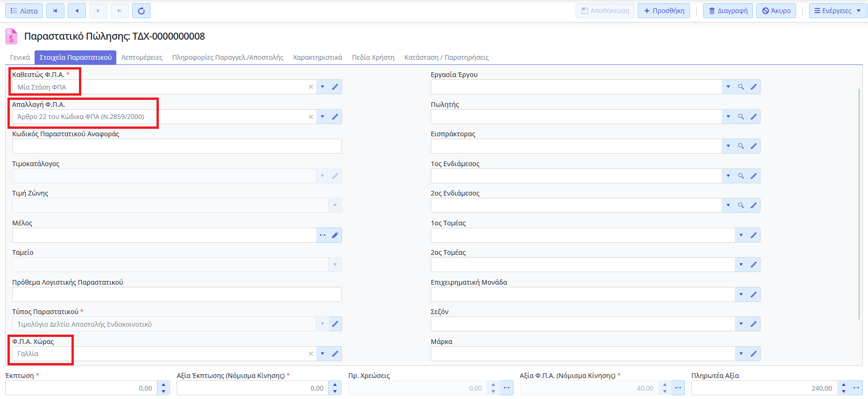Click the edit pencil next to Φ.Π.Α. Χώρας

click(335, 354)
